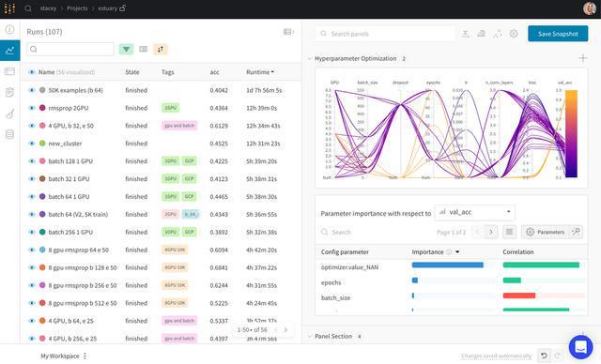Click the sort runs icon
This screenshot has height=364, width=601.
point(161,49)
